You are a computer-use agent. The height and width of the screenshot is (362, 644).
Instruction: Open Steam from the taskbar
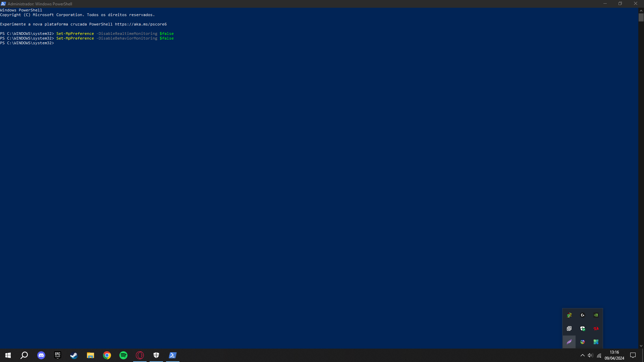pos(74,355)
